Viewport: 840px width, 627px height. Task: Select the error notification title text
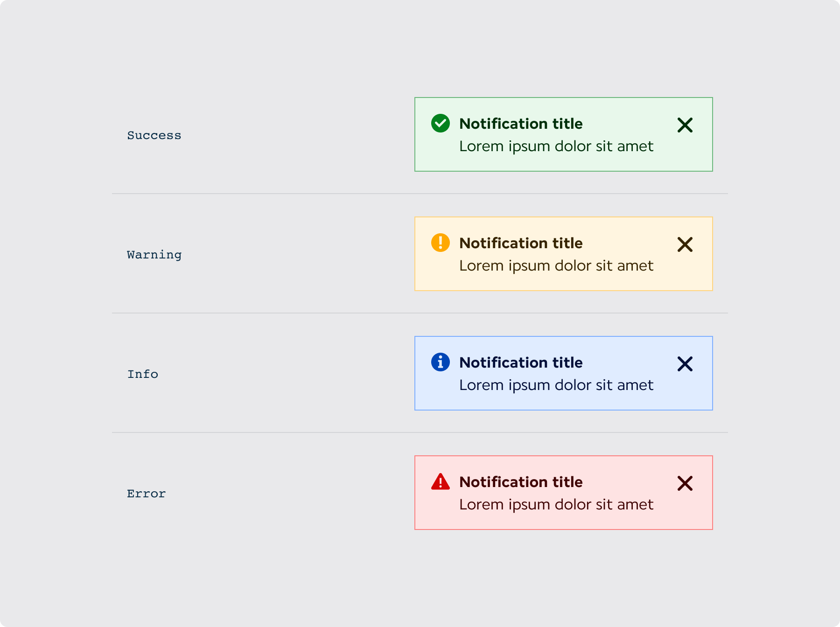(x=521, y=482)
